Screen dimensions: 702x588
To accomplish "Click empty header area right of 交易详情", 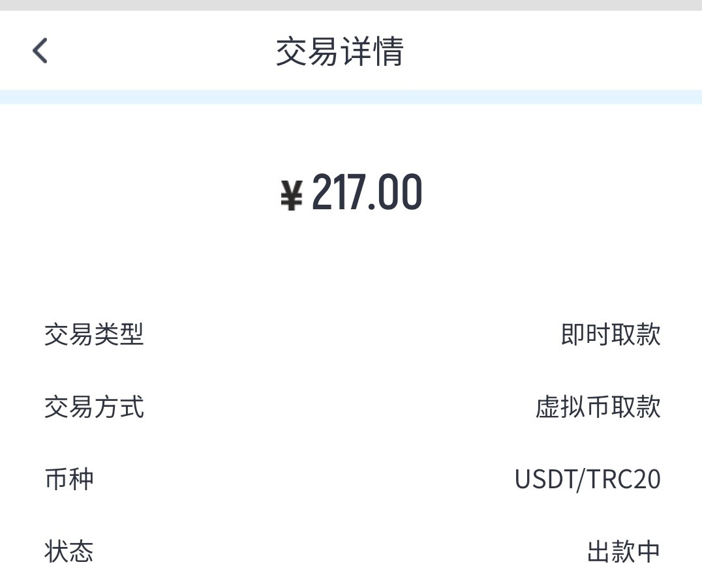I will 555,51.
